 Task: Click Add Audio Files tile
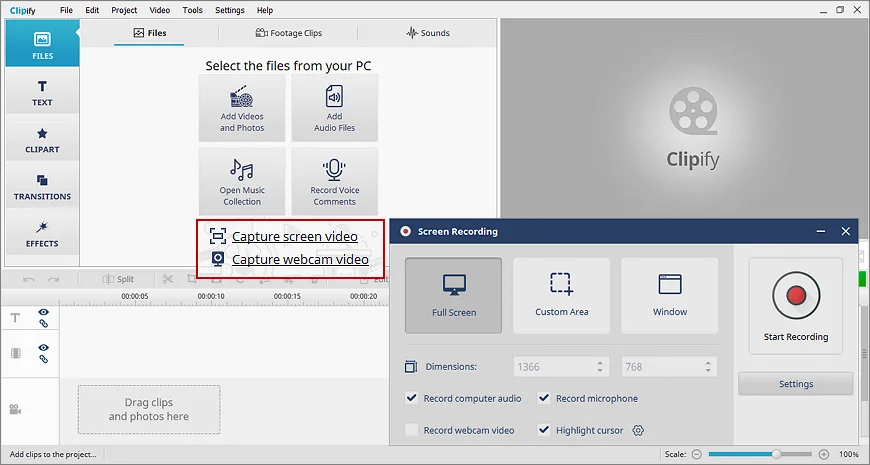click(335, 108)
